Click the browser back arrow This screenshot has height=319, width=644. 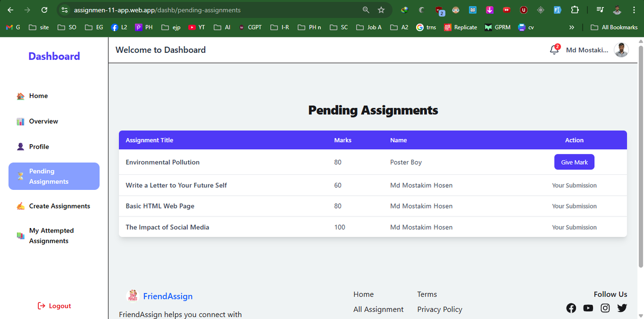click(x=10, y=10)
